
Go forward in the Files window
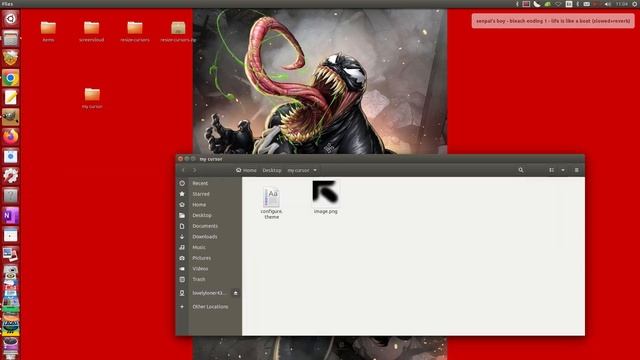click(x=195, y=170)
